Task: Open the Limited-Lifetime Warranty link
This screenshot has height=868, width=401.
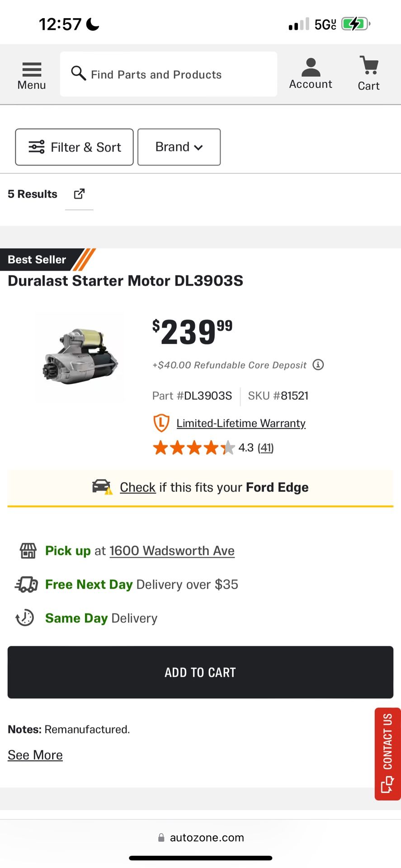Action: (241, 423)
